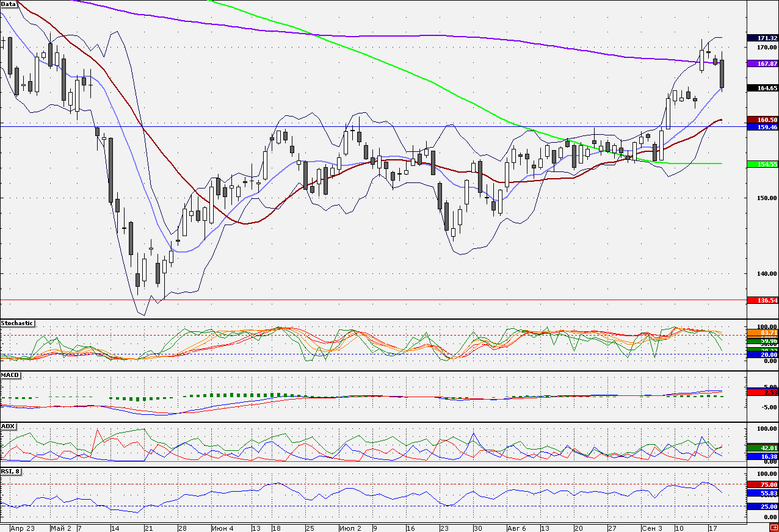The image size is (779, 532).
Task: Click the black 164.65 current price tag
Action: [x=763, y=88]
